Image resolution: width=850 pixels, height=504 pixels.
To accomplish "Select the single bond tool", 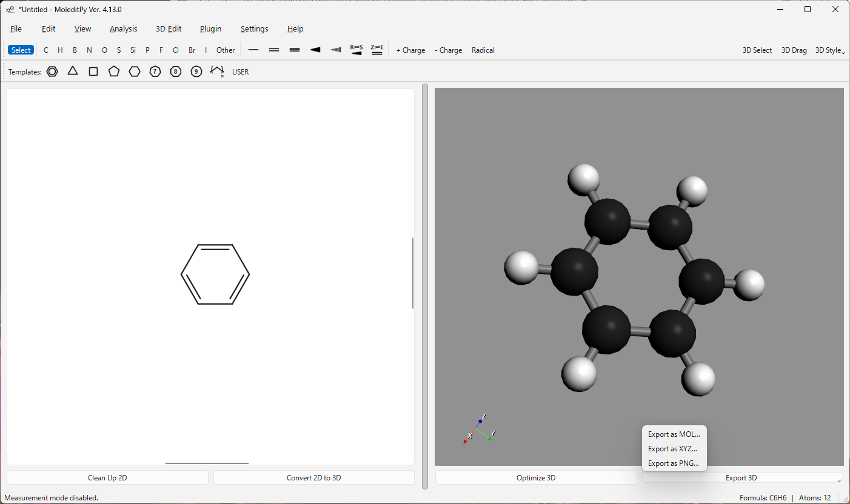I will (253, 50).
